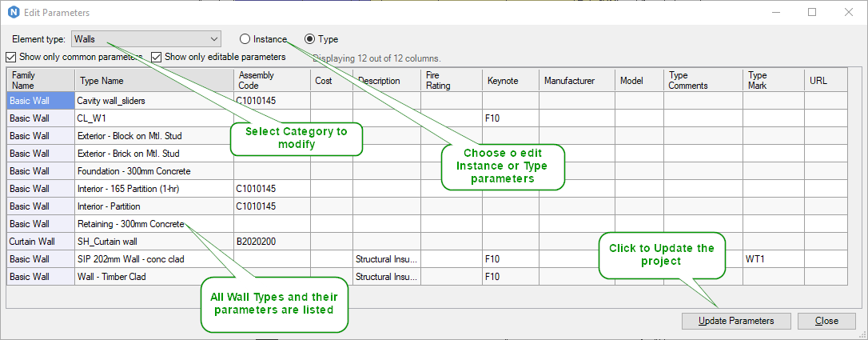Select the Type radio button
Image resolution: width=868 pixels, height=340 pixels.
pos(309,39)
